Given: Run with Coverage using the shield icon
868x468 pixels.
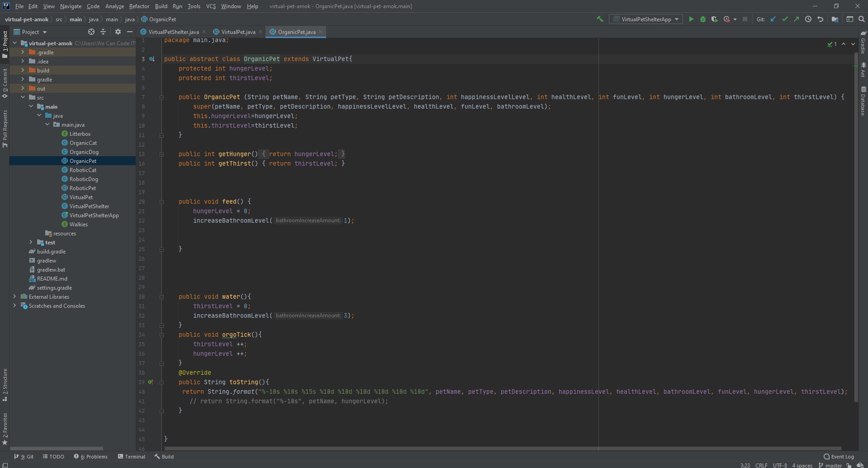Looking at the screenshot, I should click(714, 19).
